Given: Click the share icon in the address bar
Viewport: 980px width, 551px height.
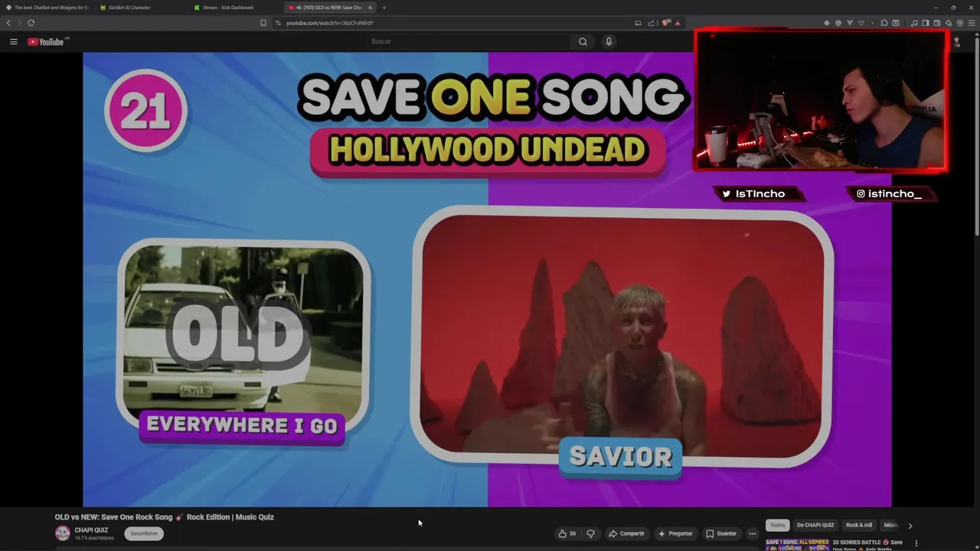Looking at the screenshot, I should [x=652, y=23].
